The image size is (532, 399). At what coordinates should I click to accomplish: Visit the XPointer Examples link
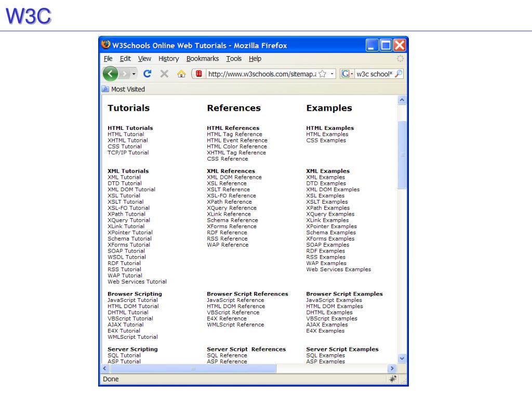click(331, 226)
